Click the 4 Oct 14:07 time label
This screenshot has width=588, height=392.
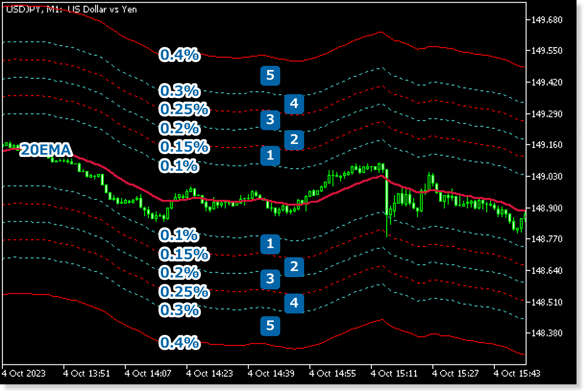148,373
